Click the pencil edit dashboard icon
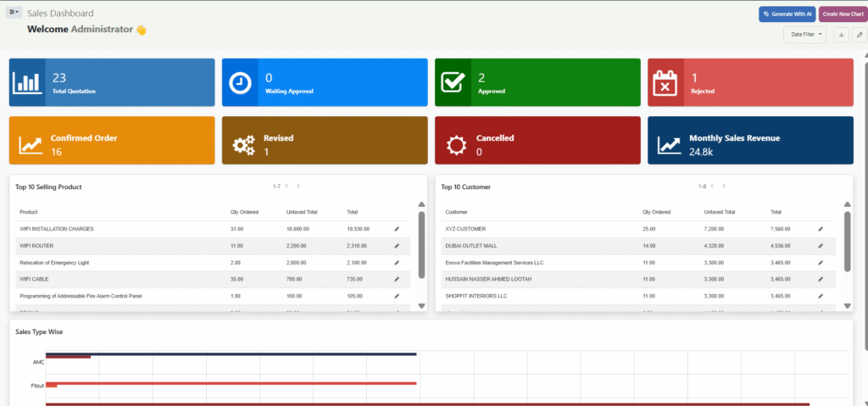Image resolution: width=868 pixels, height=406 pixels. click(x=859, y=35)
